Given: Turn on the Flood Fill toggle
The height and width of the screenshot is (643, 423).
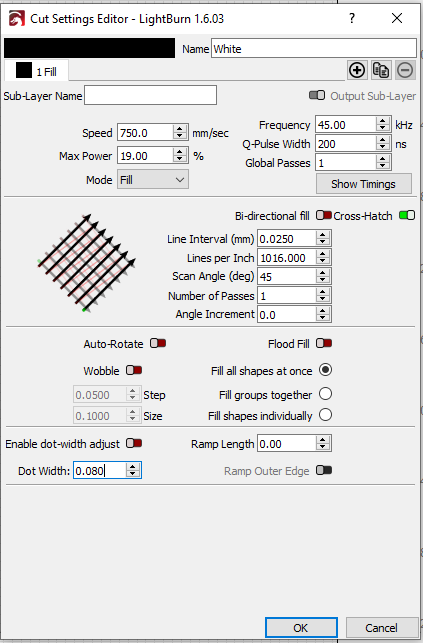Looking at the screenshot, I should click(x=324, y=343).
